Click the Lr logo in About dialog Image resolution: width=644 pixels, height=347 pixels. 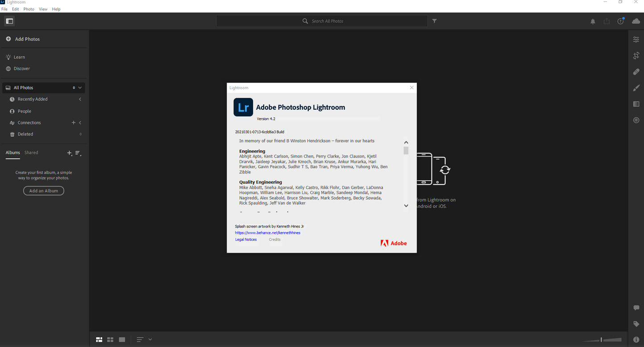[x=243, y=107]
